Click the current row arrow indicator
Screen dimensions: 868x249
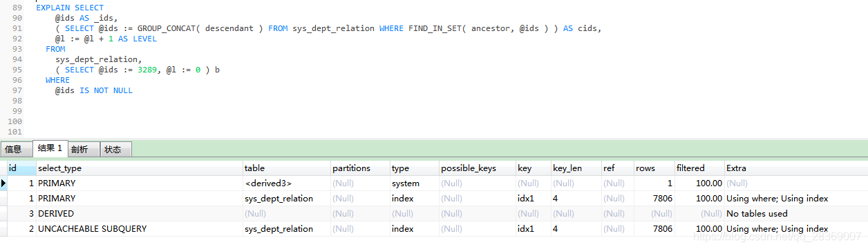point(3,183)
